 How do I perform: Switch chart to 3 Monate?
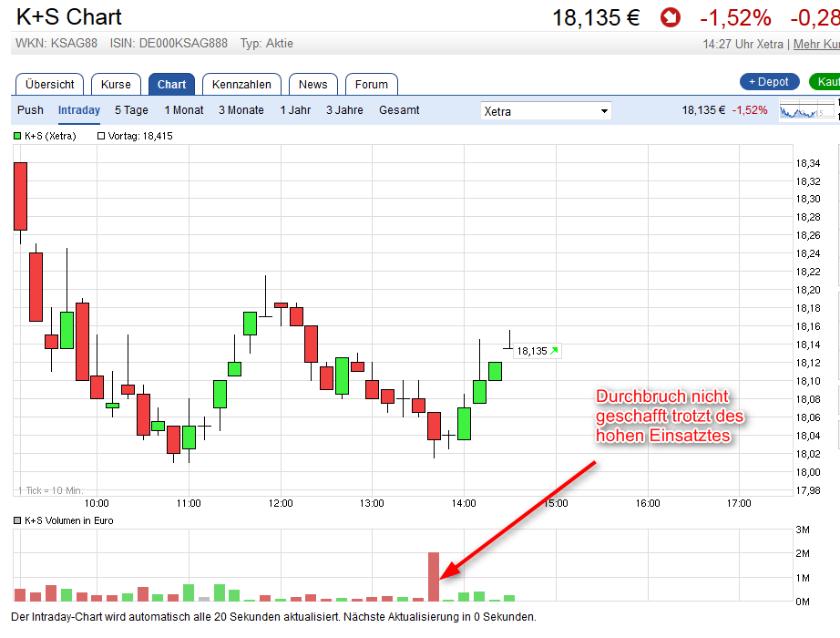point(241,110)
